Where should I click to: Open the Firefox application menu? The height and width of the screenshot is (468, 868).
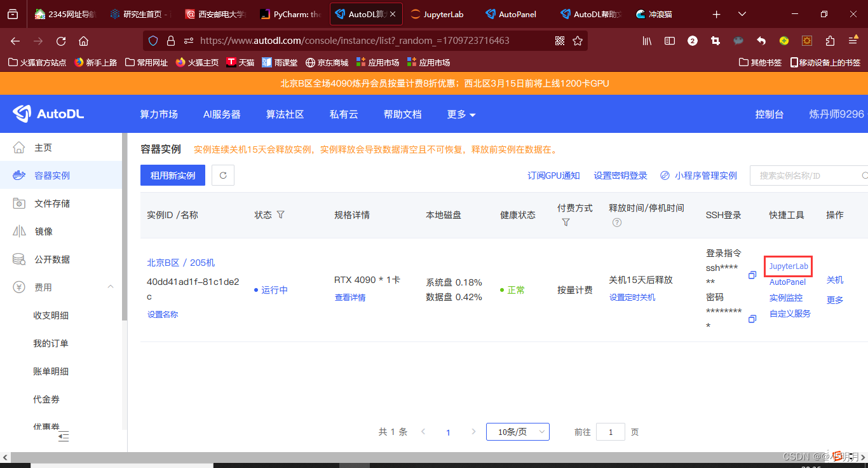(x=853, y=41)
